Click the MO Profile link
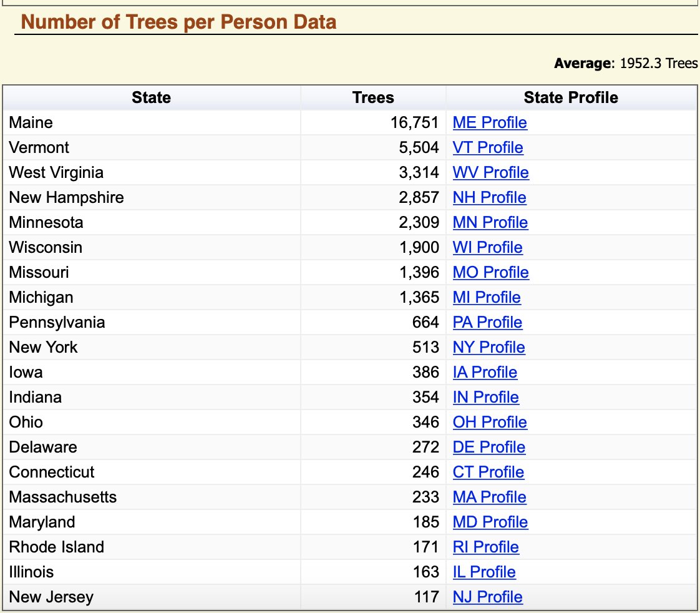 click(490, 272)
